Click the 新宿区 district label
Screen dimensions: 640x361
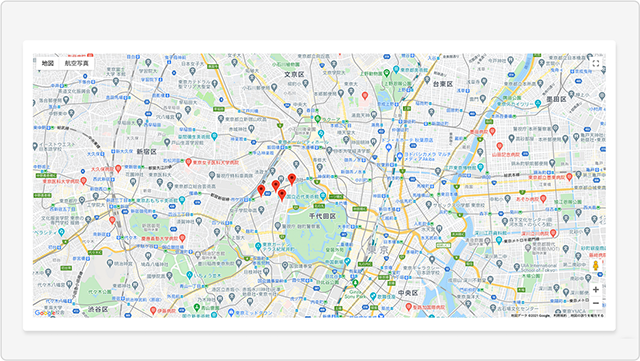click(147, 152)
